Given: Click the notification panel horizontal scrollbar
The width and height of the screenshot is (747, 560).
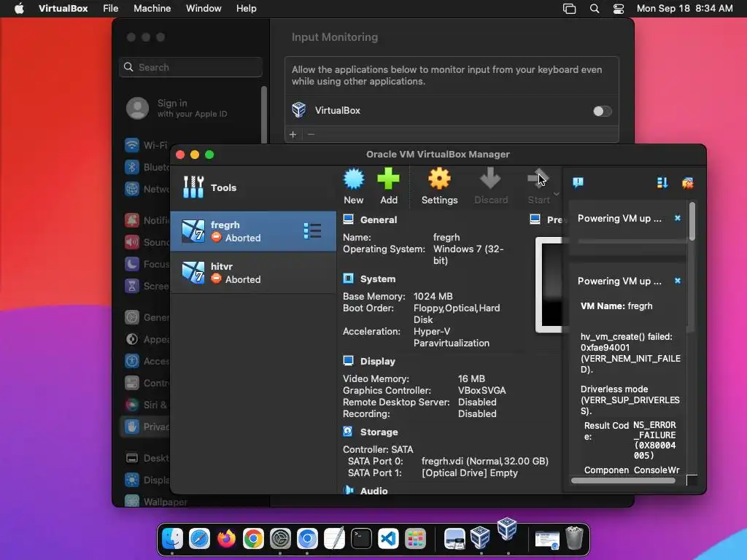Looking at the screenshot, I should pyautogui.click(x=623, y=481).
